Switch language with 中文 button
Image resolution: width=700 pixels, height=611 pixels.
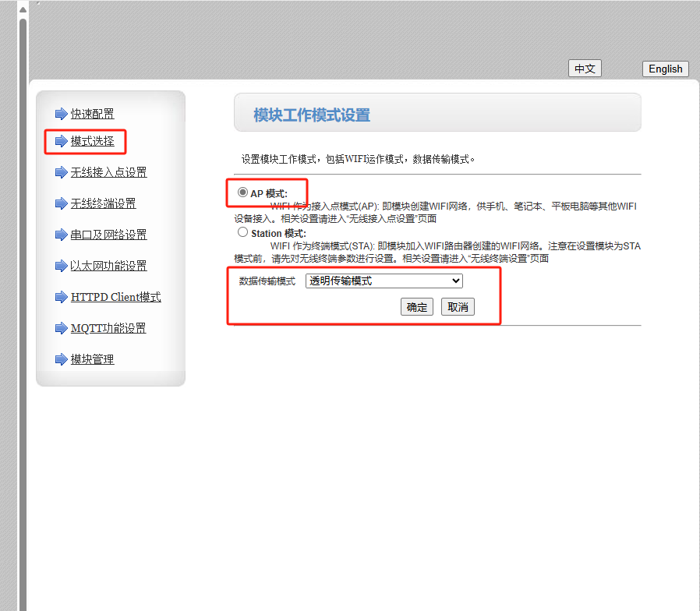point(585,69)
